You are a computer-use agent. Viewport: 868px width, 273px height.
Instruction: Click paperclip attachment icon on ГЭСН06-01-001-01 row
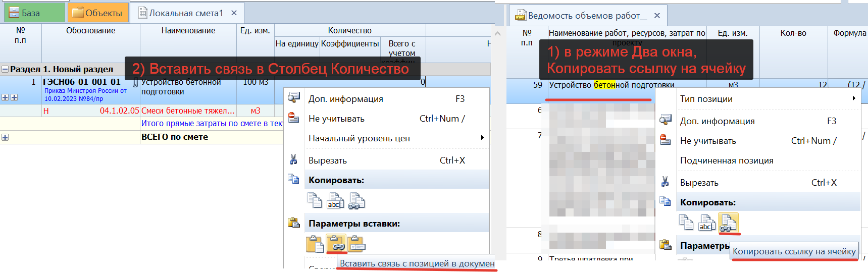point(135,83)
